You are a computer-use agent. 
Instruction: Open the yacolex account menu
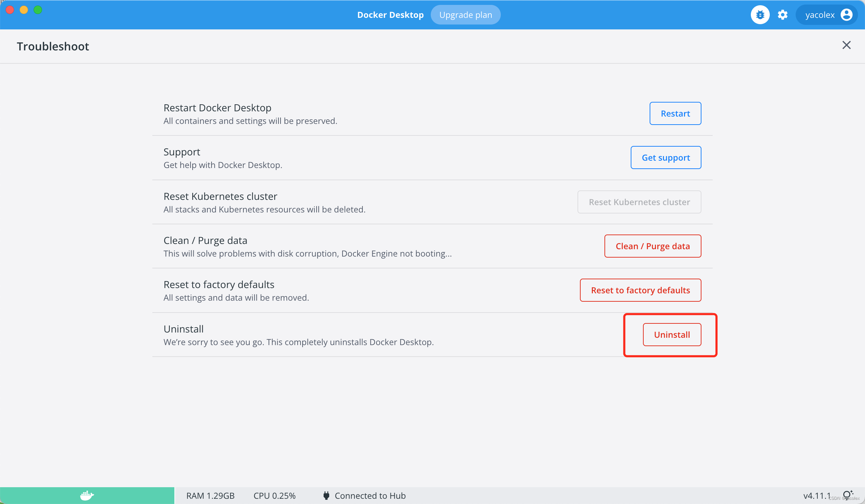(x=827, y=15)
